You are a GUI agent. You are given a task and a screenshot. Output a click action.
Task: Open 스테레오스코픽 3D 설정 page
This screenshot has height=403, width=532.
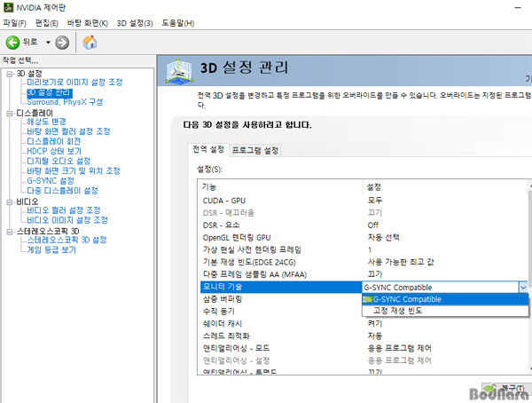66,240
